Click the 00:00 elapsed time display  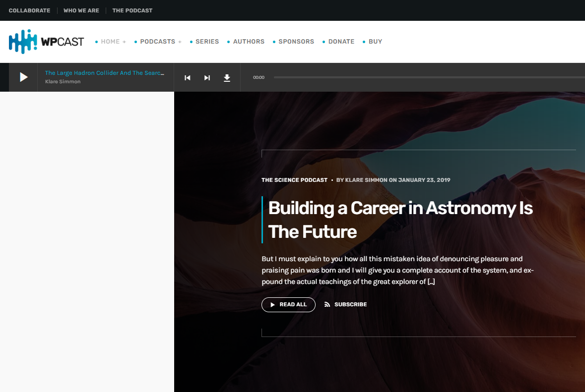259,77
